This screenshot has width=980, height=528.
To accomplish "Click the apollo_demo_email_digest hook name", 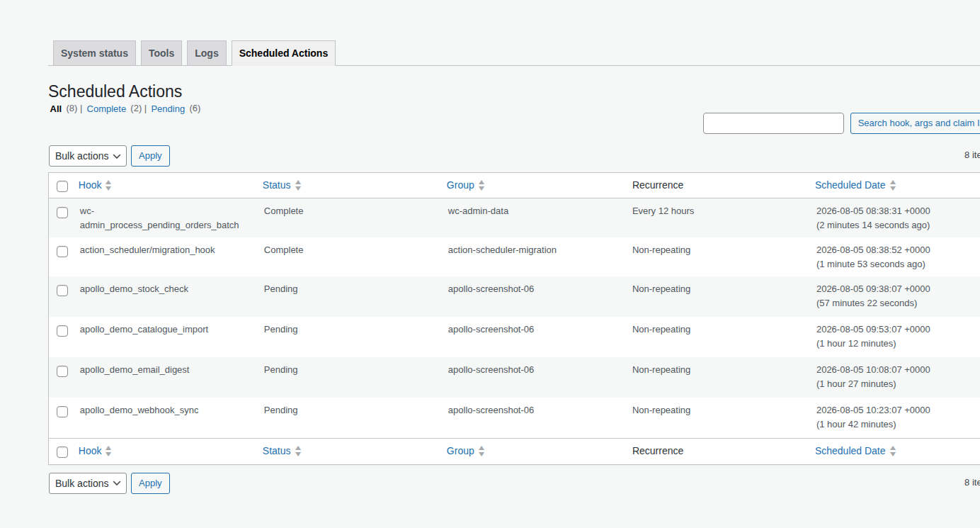I will [x=135, y=370].
